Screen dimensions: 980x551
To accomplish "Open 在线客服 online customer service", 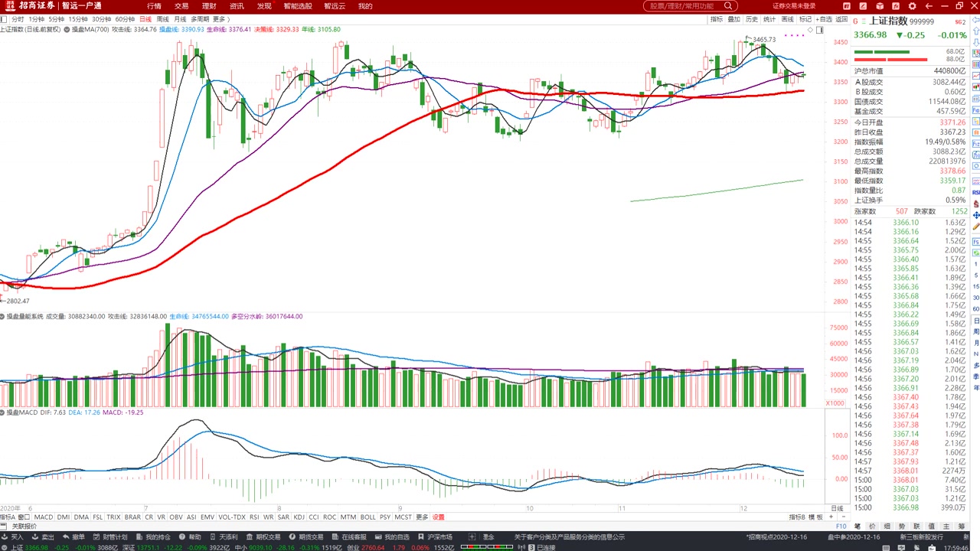I will 349,537.
